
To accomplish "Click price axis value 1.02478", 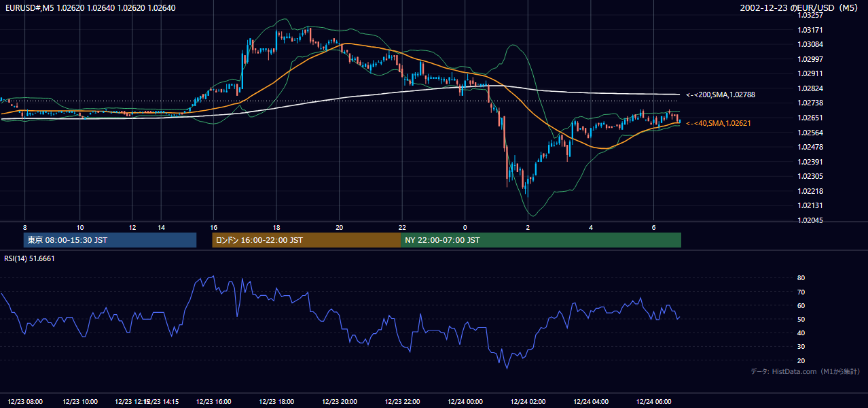I will (810, 147).
